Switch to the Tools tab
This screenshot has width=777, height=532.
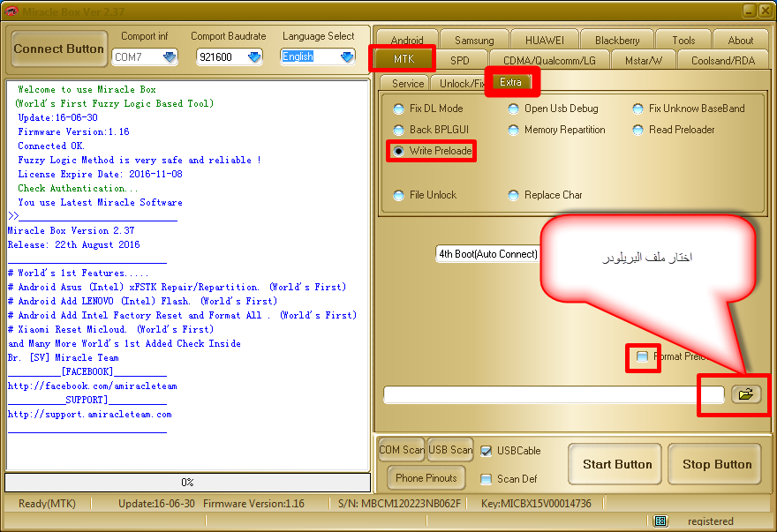[x=683, y=40]
